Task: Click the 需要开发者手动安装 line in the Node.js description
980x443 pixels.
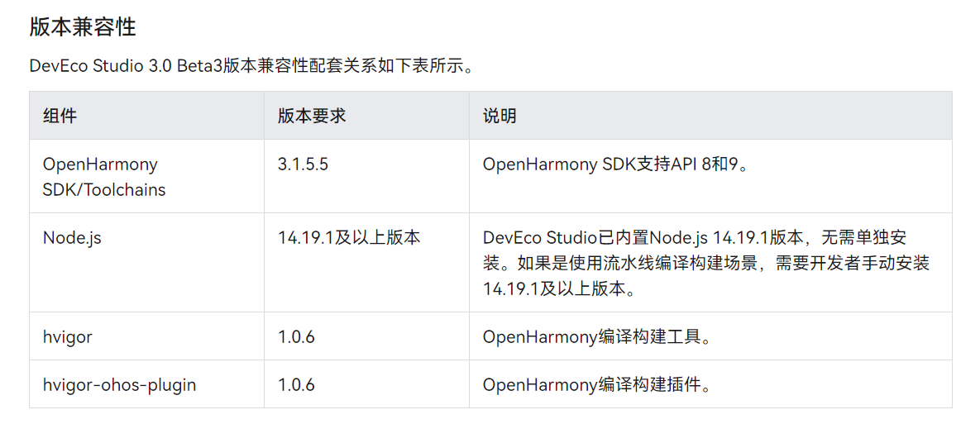Action: [x=852, y=264]
